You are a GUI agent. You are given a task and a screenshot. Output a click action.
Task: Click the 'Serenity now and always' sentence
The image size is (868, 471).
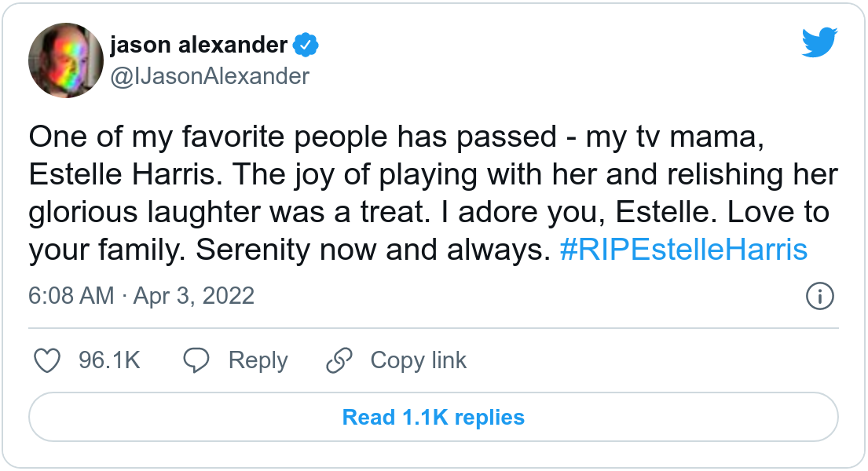pos(369,250)
